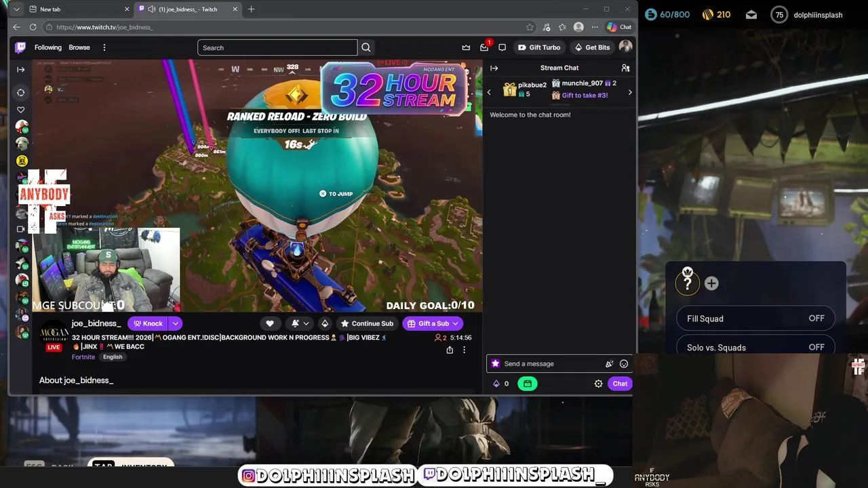This screenshot has height=488, width=868.
Task: Open stream options three-dot menu
Action: pos(464,350)
